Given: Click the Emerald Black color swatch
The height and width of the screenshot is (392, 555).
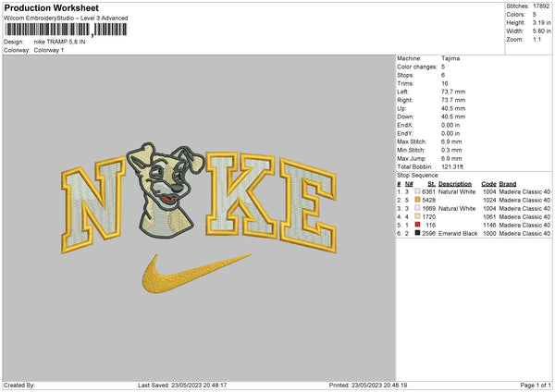Looking at the screenshot, I should pyautogui.click(x=418, y=233).
